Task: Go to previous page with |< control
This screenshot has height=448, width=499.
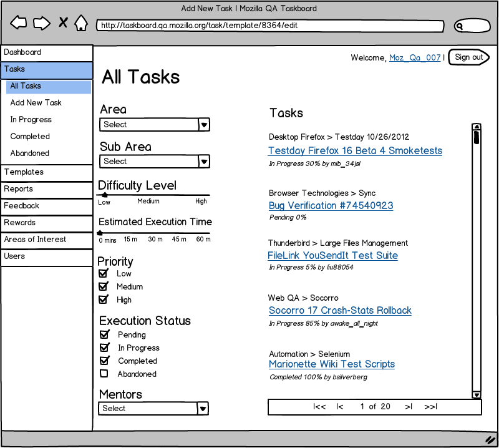Action: (339, 407)
